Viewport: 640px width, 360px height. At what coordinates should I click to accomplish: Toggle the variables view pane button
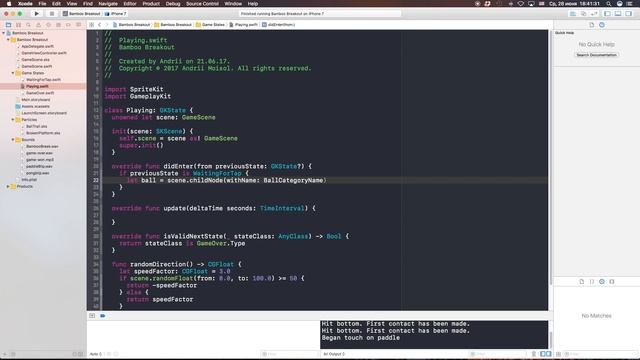point(543,354)
